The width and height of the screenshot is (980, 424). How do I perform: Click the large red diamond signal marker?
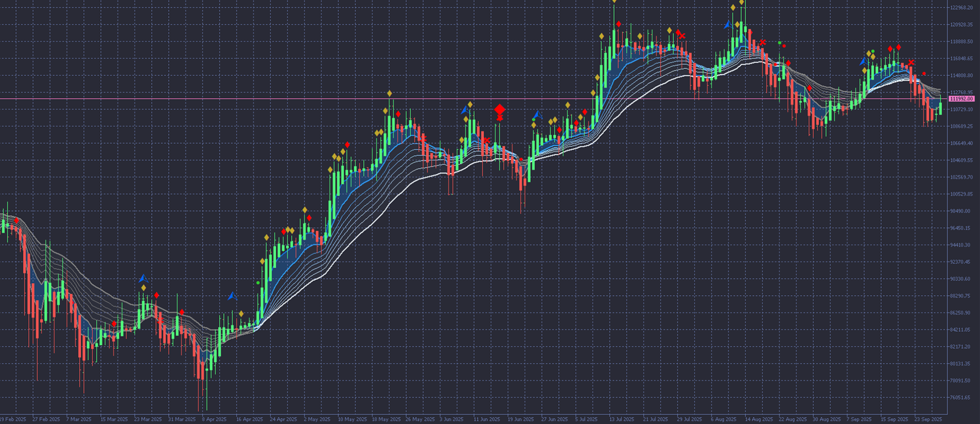[x=500, y=110]
